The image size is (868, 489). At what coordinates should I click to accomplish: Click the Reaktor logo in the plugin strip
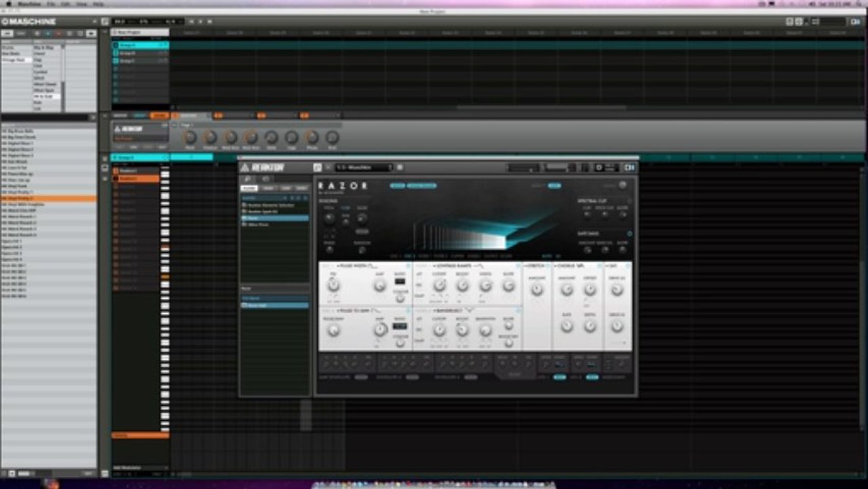[129, 128]
